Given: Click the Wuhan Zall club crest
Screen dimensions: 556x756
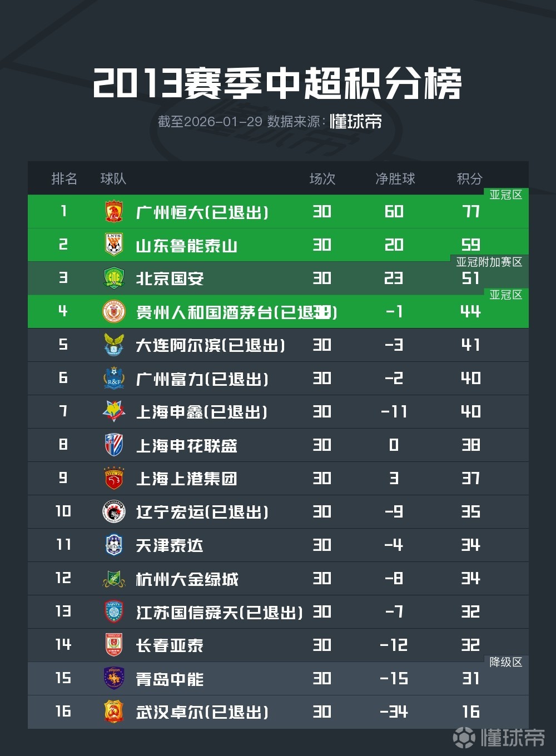Looking at the screenshot, I should [114, 712].
